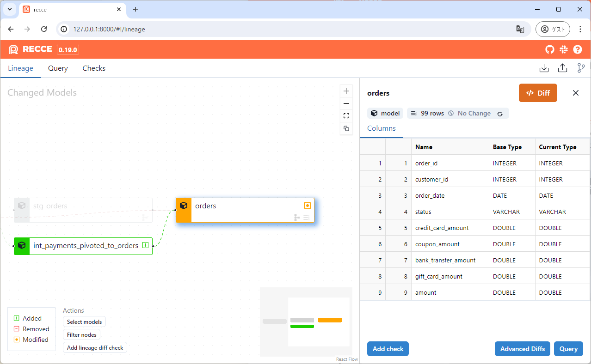Image resolution: width=591 pixels, height=364 pixels.
Task: Click the Add check button
Action: 388,349
